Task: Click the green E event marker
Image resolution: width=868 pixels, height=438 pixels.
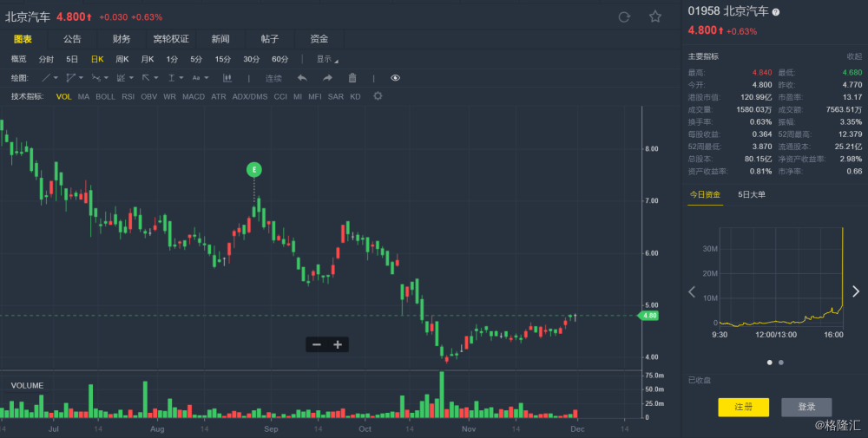Action: pyautogui.click(x=254, y=170)
